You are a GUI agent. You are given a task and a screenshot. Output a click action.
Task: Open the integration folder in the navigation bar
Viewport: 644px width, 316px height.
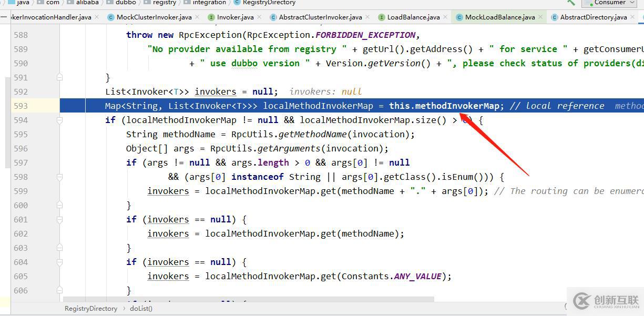209,3
